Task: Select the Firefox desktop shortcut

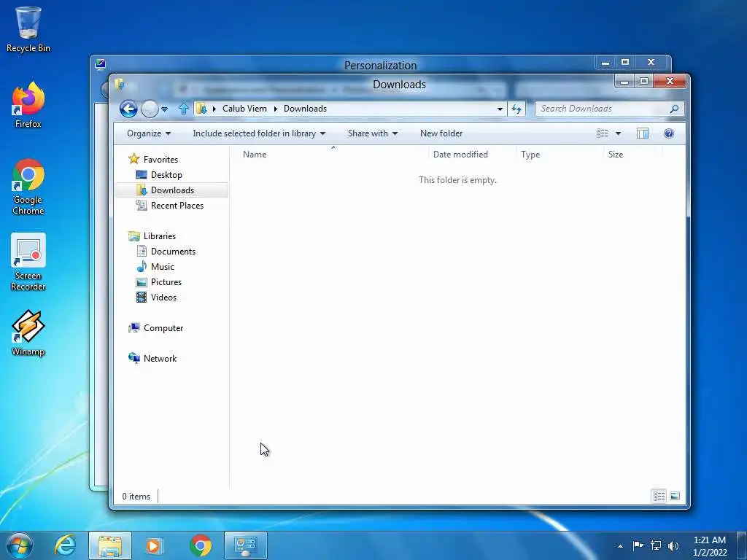Action: [28, 105]
